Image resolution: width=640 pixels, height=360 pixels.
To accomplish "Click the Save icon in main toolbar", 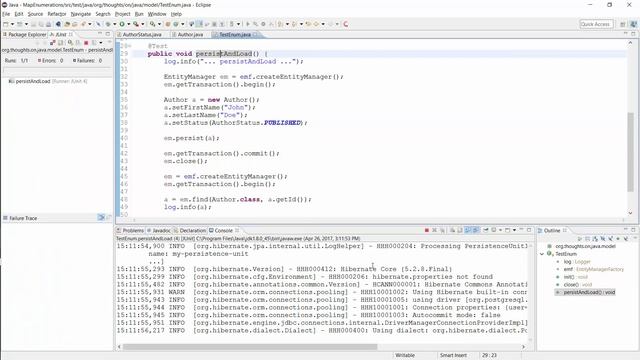I will (33, 24).
